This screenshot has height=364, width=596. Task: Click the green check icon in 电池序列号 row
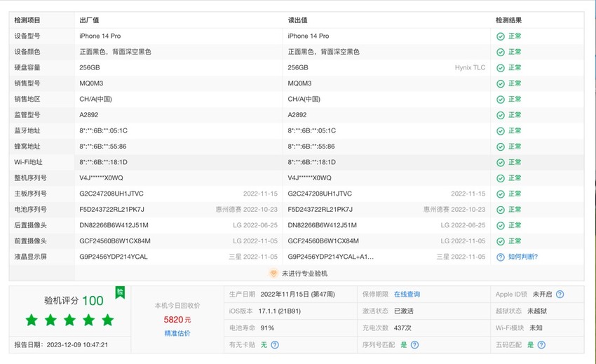point(501,210)
